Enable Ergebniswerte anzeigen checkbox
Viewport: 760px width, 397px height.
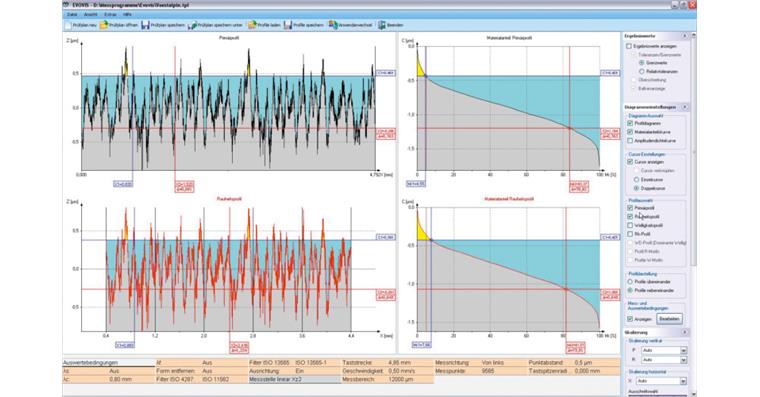pyautogui.click(x=629, y=47)
